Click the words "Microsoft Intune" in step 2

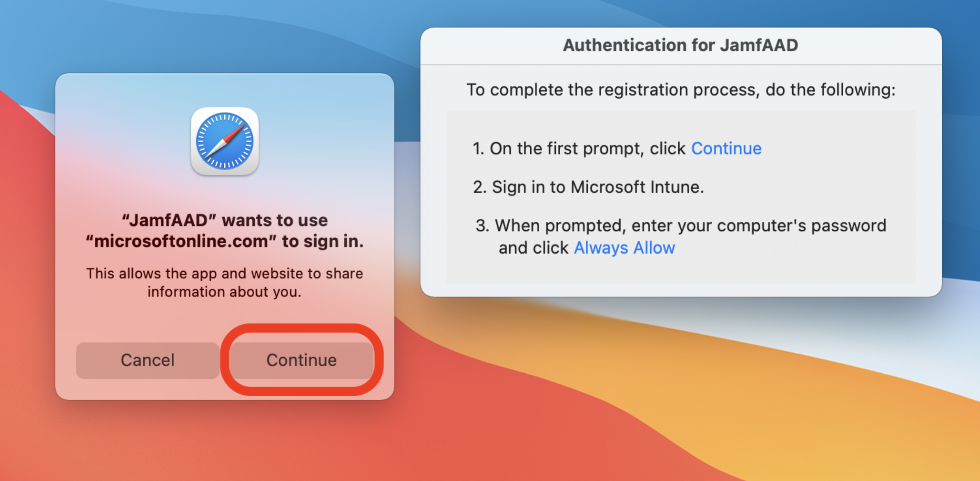[x=636, y=187]
